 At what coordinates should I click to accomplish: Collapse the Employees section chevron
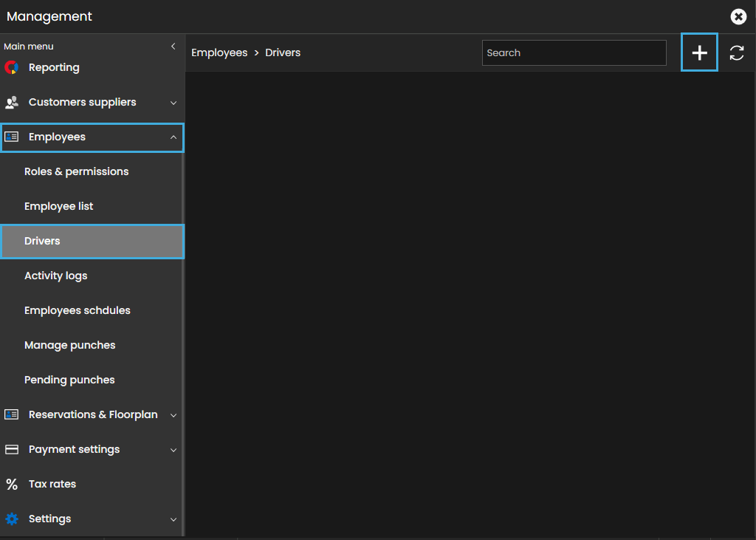(x=173, y=137)
